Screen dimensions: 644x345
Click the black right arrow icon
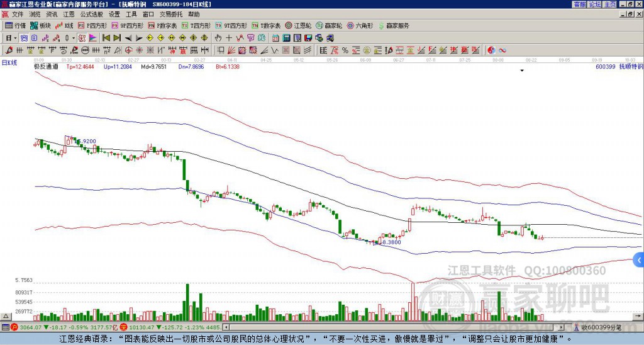(x=138, y=38)
